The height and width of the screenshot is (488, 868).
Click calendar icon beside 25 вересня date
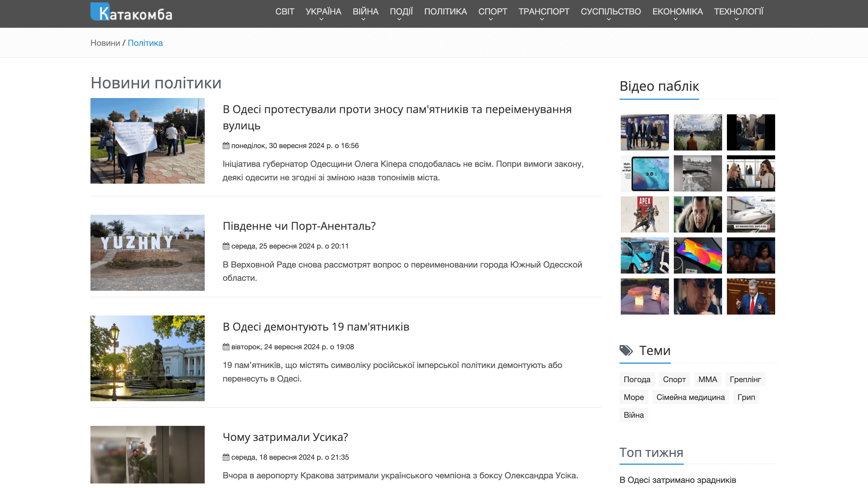point(226,246)
